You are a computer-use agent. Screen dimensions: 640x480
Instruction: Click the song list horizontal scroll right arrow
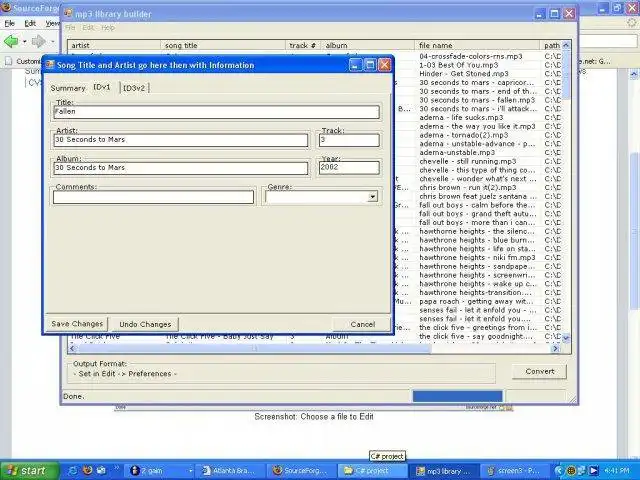(x=556, y=348)
